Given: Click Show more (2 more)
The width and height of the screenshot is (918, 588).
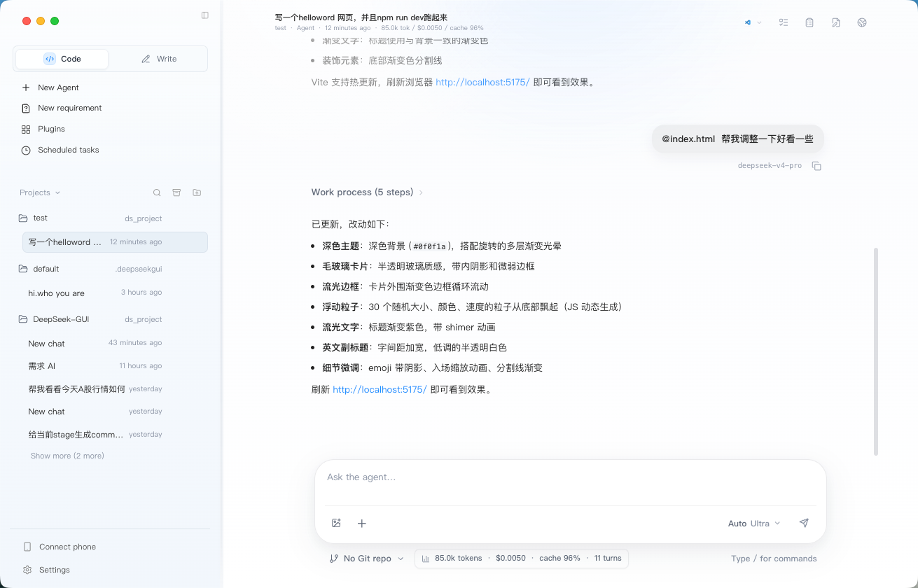Looking at the screenshot, I should (x=67, y=456).
